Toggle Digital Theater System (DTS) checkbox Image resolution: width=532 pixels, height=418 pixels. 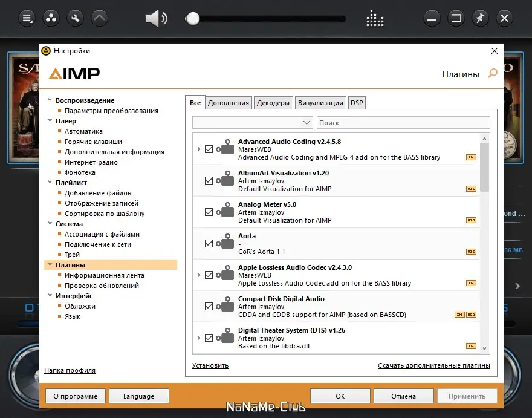[209, 338]
